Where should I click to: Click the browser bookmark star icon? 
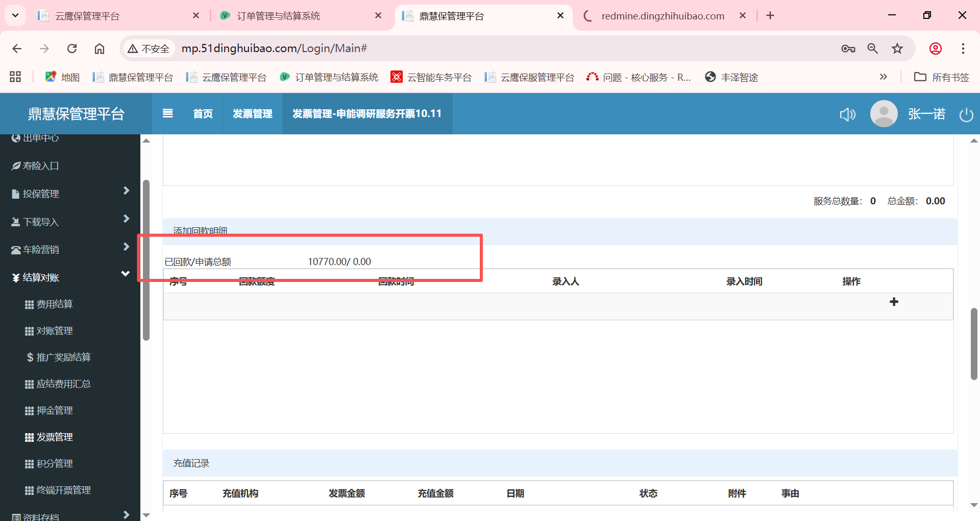tap(897, 49)
